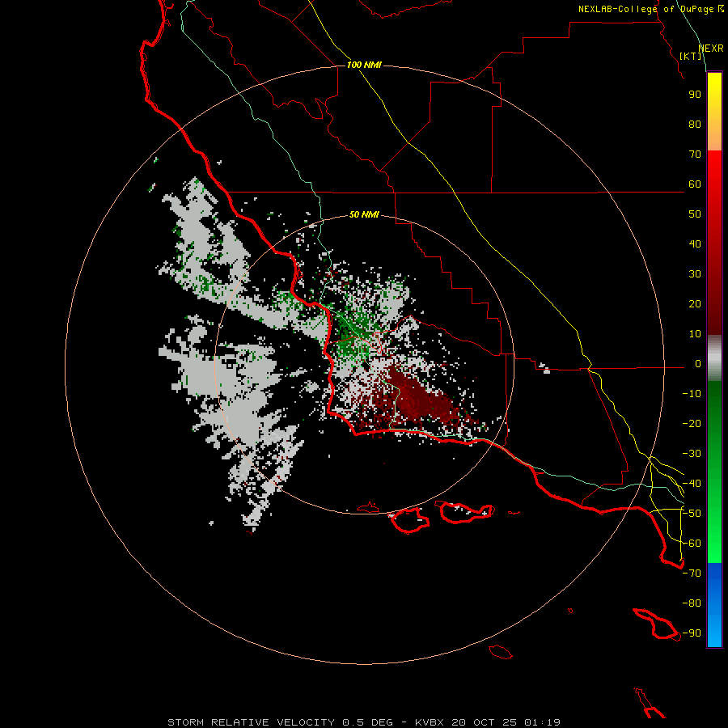Viewport: 728px width, 728px height.
Task: Click the 30 value on the velocity scale
Action: [x=695, y=274]
